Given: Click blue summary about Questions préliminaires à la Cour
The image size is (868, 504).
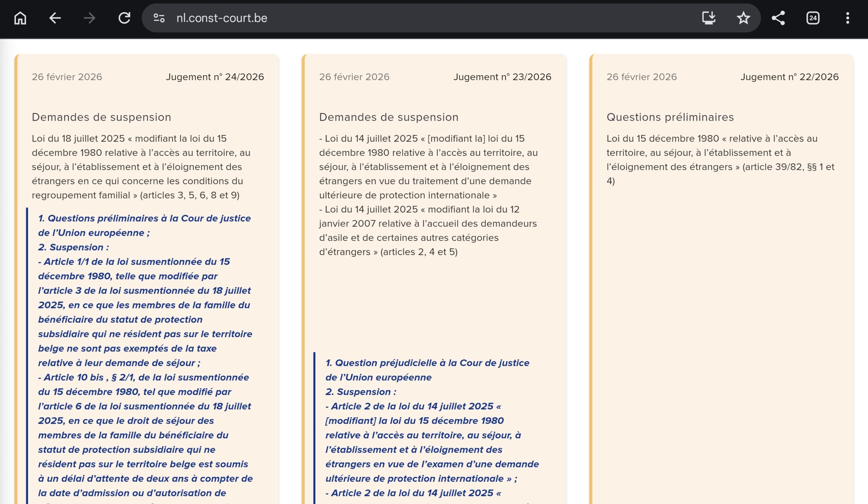Looking at the screenshot, I should click(144, 225).
